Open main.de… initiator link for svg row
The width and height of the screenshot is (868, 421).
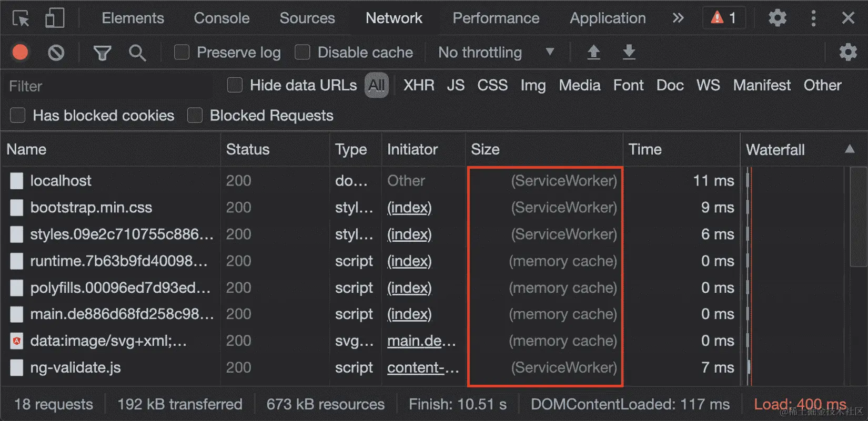tap(421, 341)
